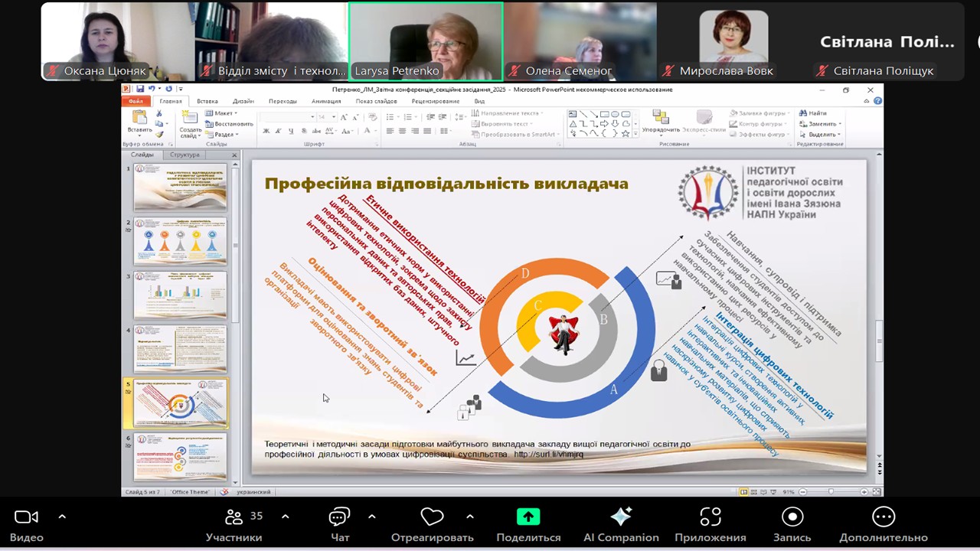This screenshot has height=551, width=980.
Task: Click the zoom slider in PowerPoint status bar
Action: click(x=831, y=492)
